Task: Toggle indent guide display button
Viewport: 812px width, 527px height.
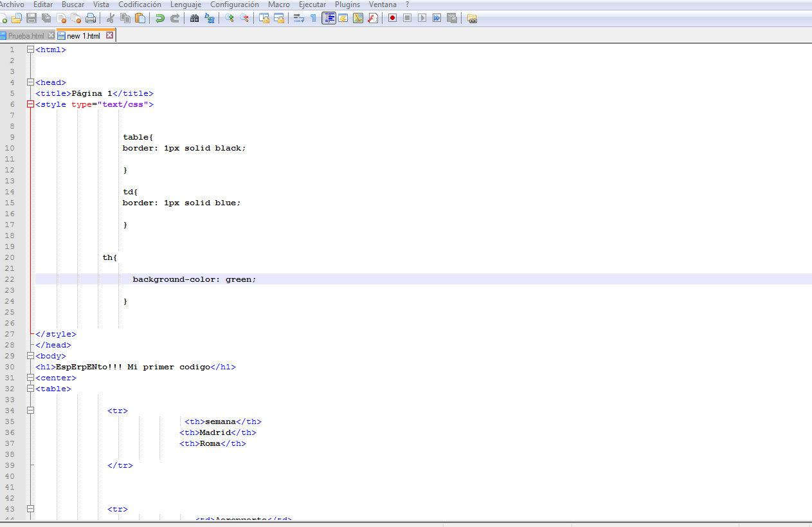Action: 329,18
